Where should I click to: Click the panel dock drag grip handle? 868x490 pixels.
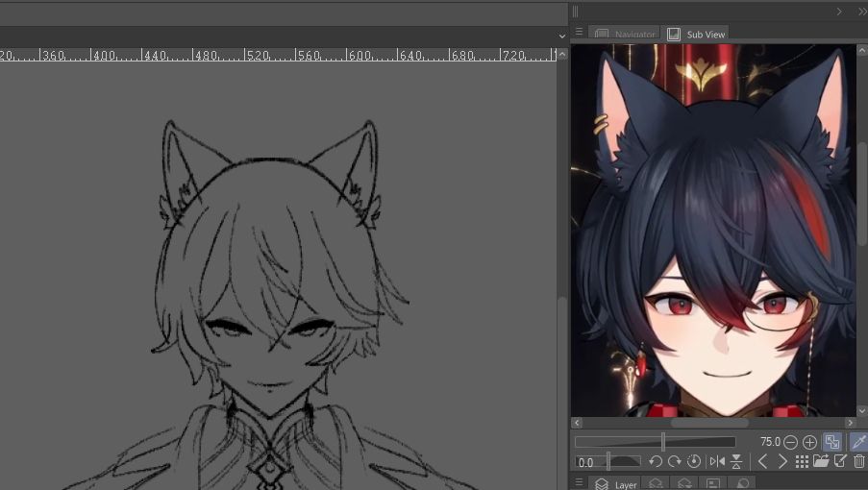tap(575, 12)
